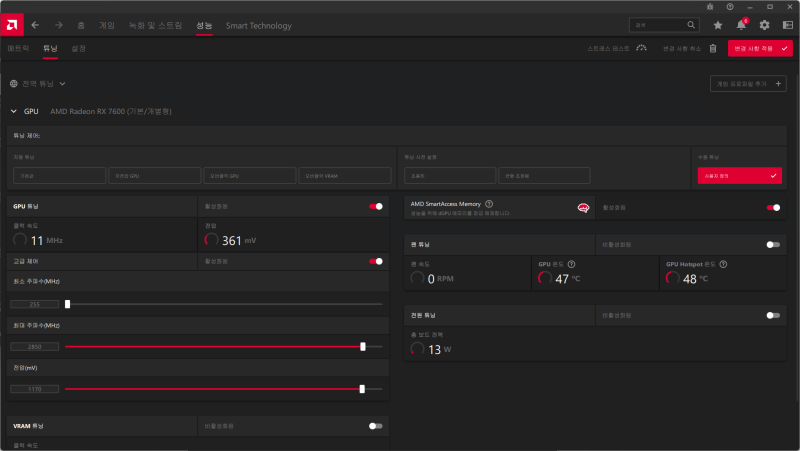800x451 pixels.
Task: Click the voltage (mV) slider handle
Action: point(362,389)
